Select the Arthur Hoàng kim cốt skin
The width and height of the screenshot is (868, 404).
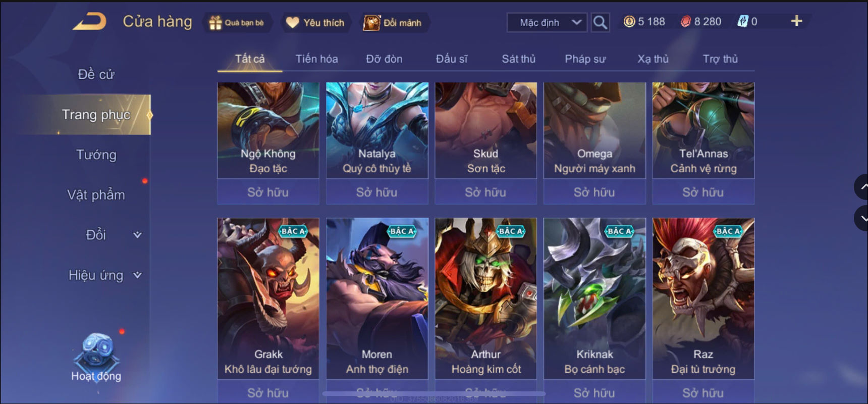point(486,298)
